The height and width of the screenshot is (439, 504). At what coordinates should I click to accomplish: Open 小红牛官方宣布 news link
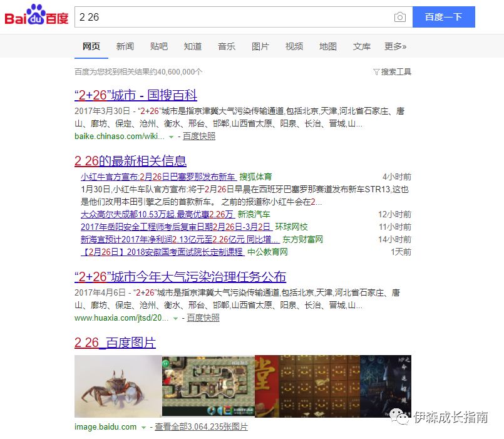click(x=158, y=177)
